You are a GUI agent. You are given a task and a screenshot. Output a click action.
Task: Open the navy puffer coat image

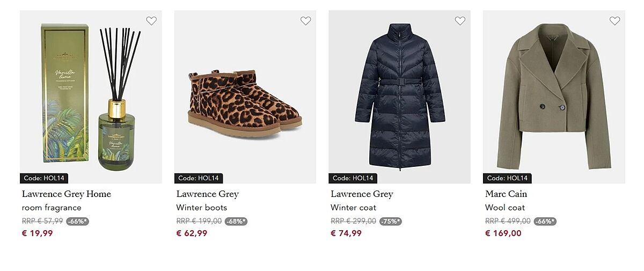tap(399, 97)
